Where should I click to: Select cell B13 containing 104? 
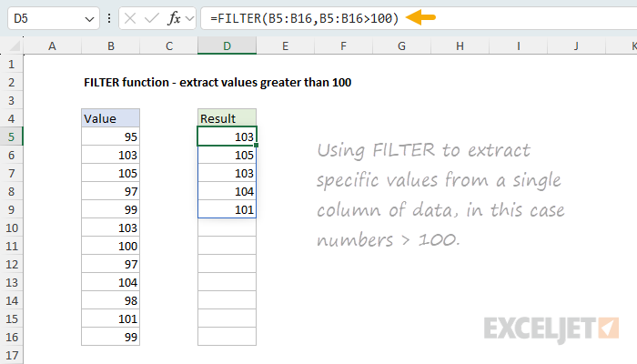(110, 282)
